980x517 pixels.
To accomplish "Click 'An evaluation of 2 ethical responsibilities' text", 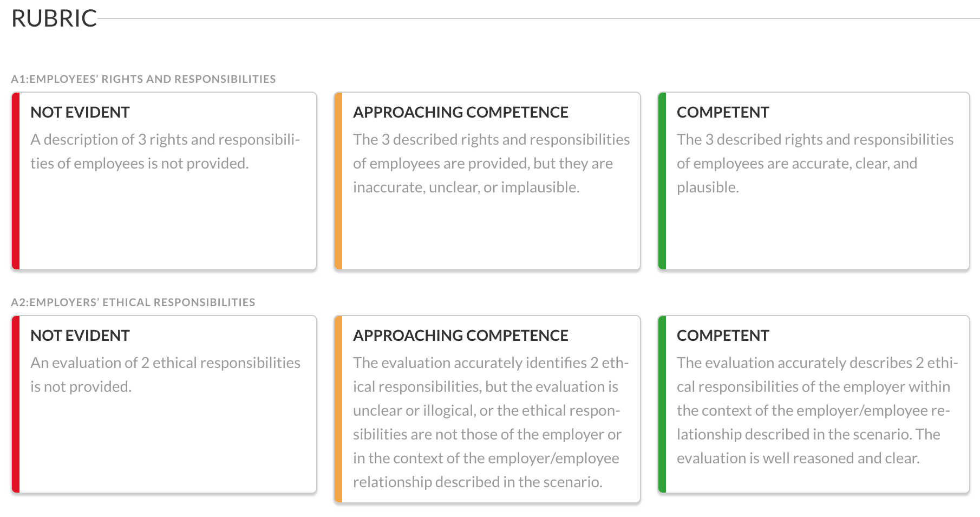I will pos(165,363).
